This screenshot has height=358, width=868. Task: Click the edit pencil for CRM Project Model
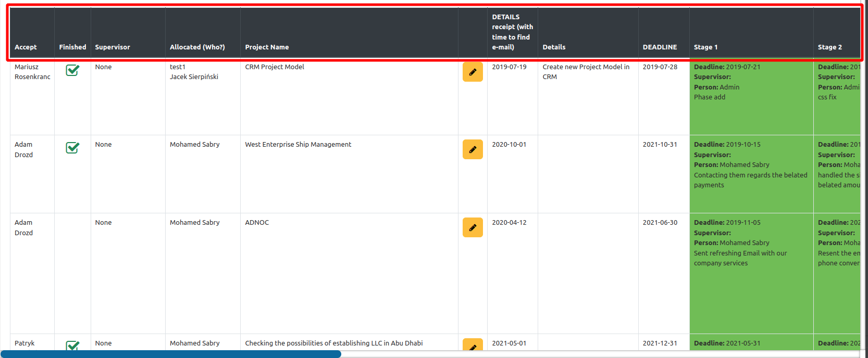tap(473, 72)
